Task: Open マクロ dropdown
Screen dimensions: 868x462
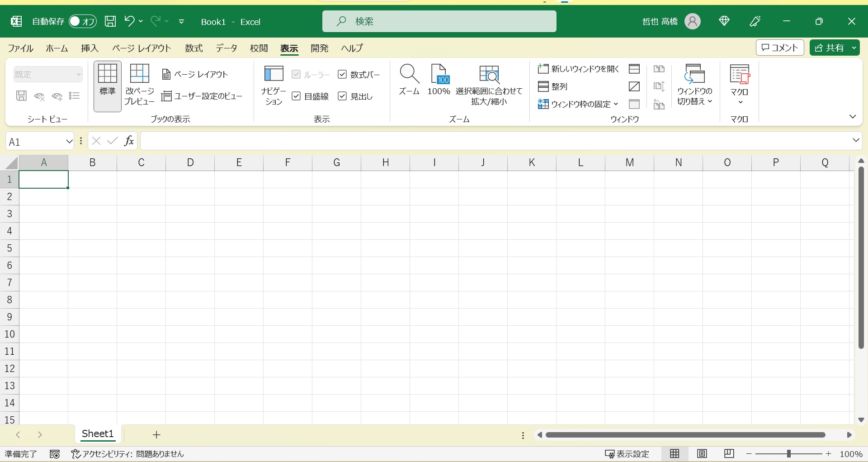Action: 740,86
